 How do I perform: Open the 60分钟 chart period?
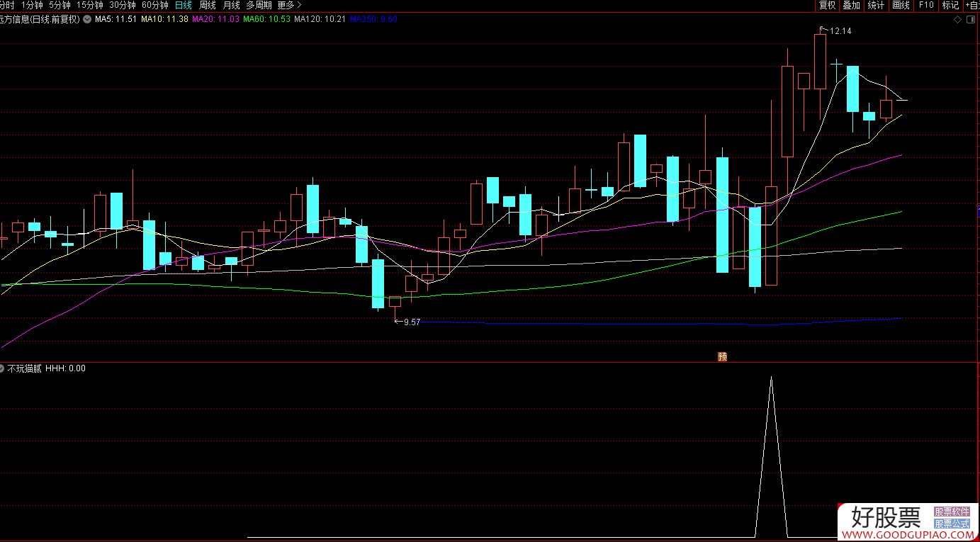155,5
